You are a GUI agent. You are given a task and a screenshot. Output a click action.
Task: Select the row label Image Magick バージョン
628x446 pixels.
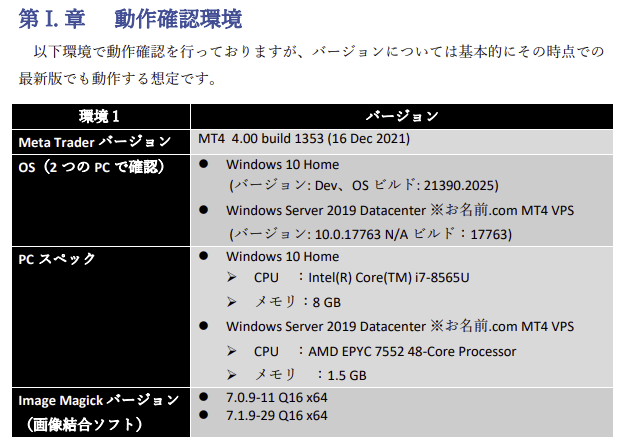[x=99, y=400]
